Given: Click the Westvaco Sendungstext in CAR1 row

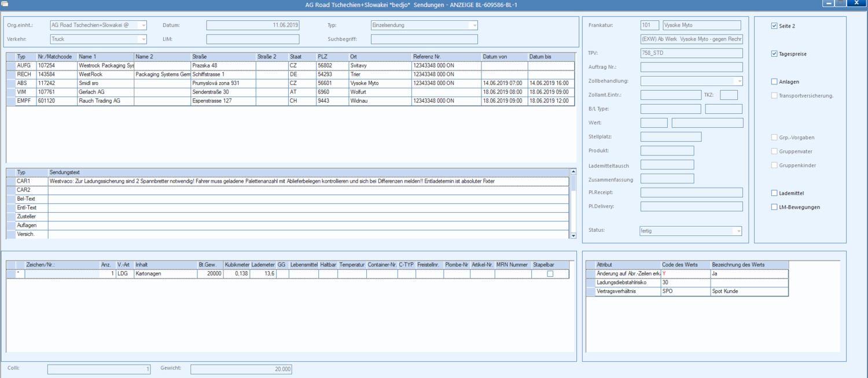Looking at the screenshot, I should point(308,181).
